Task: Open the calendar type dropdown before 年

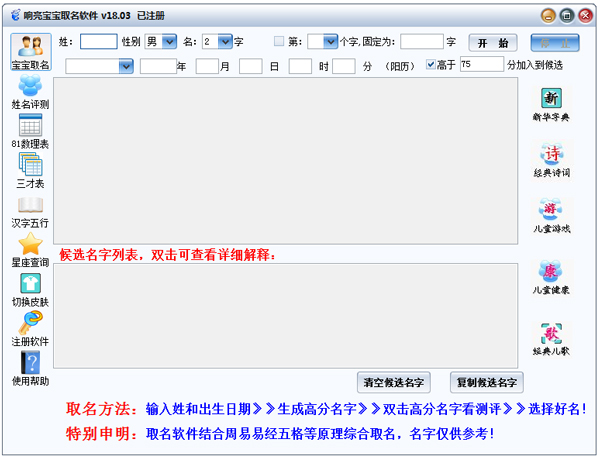Action: point(125,66)
